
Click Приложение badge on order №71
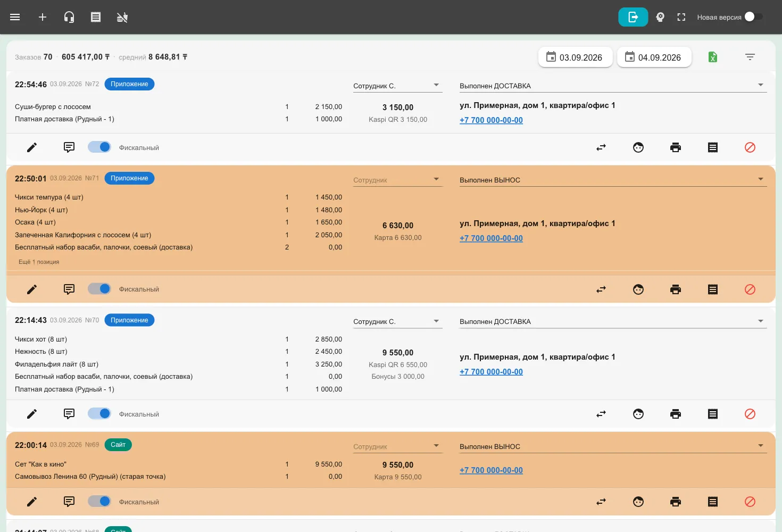129,178
